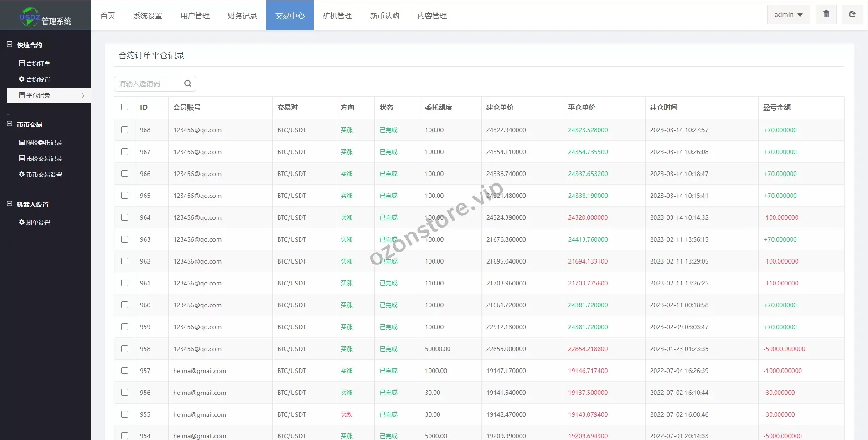Image resolution: width=868 pixels, height=440 pixels.
Task: Collapse the 快捷合约 sidebar group
Action: (x=10, y=45)
